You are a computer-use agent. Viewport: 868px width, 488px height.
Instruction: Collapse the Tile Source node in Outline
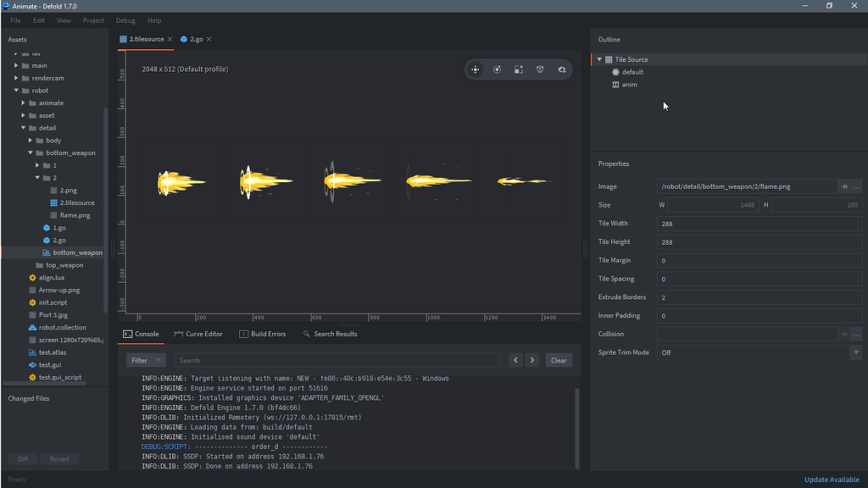tap(598, 59)
